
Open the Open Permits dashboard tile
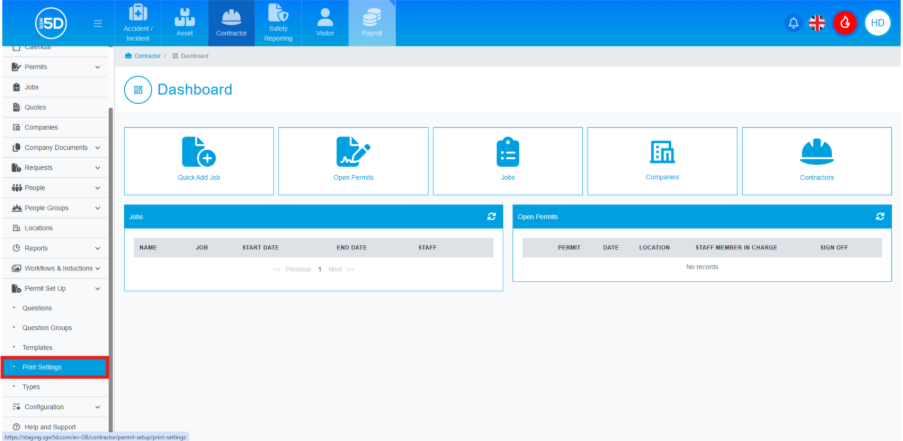(353, 160)
